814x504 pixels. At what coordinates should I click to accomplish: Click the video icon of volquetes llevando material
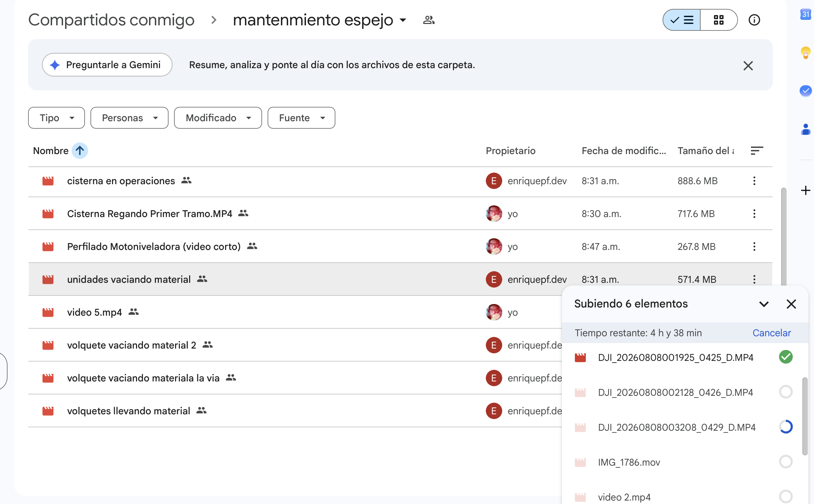click(48, 411)
